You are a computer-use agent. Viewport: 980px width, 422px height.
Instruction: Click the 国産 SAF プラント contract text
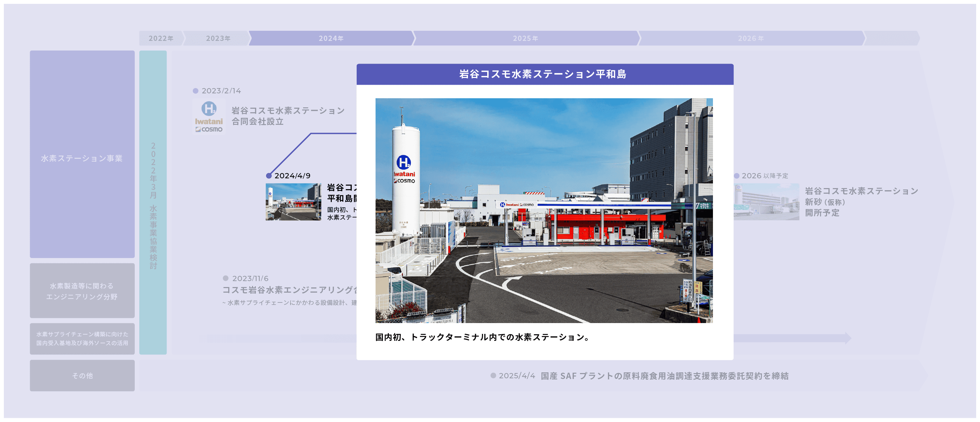[665, 376]
